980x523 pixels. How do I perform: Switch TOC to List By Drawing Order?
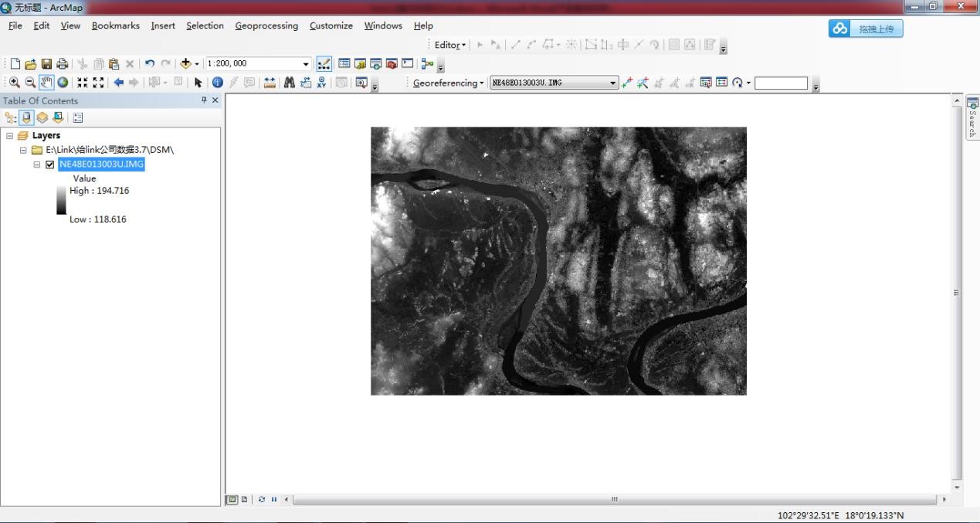[11, 117]
